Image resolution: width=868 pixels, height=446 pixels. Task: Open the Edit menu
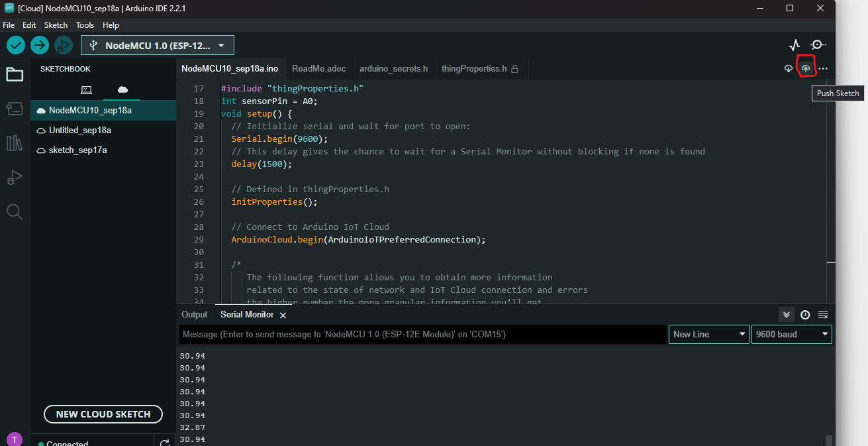click(29, 25)
